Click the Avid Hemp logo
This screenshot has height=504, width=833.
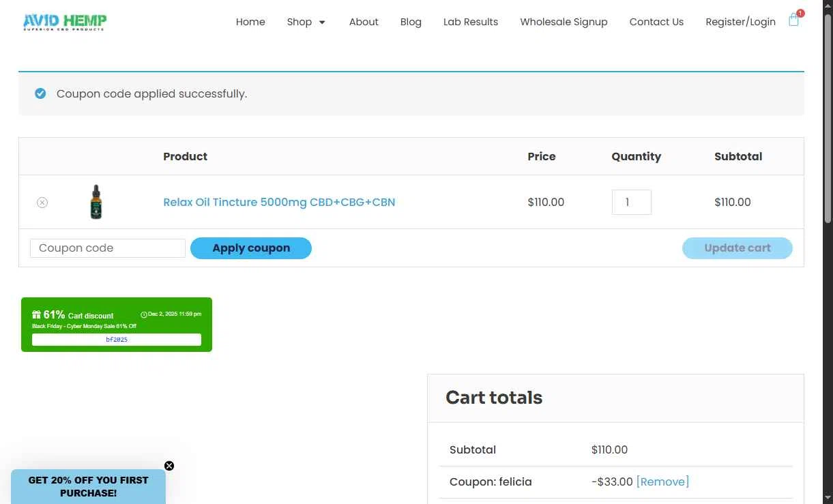click(x=65, y=23)
